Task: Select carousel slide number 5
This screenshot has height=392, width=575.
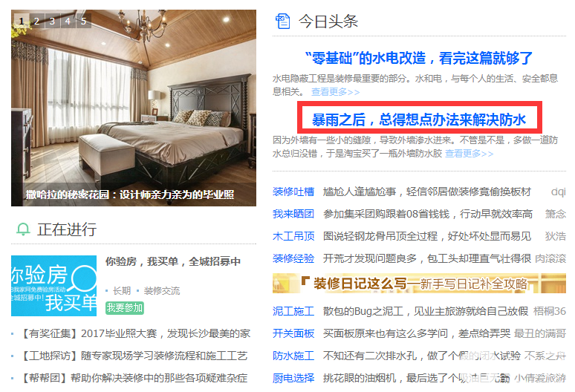Action: [x=84, y=21]
